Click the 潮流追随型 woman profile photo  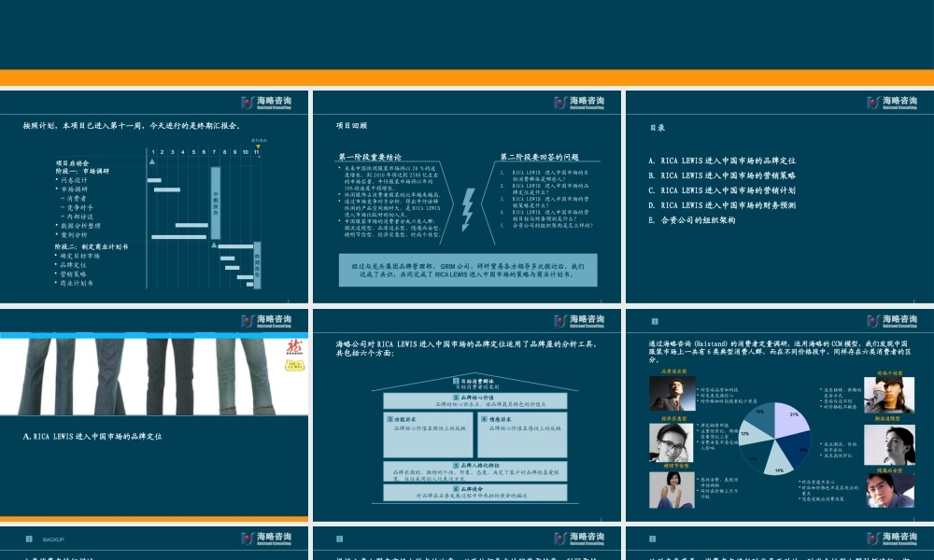coord(889,445)
